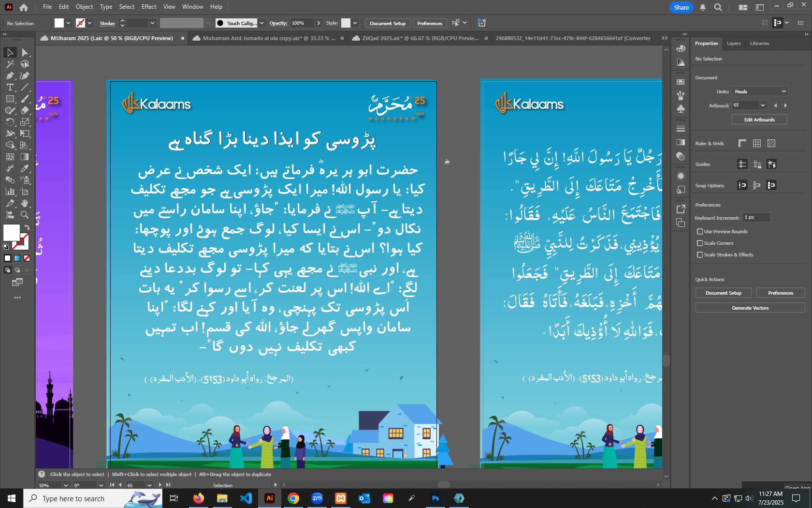The height and width of the screenshot is (508, 812).
Task: Click the None color swatch in toolbox
Action: coord(27,258)
